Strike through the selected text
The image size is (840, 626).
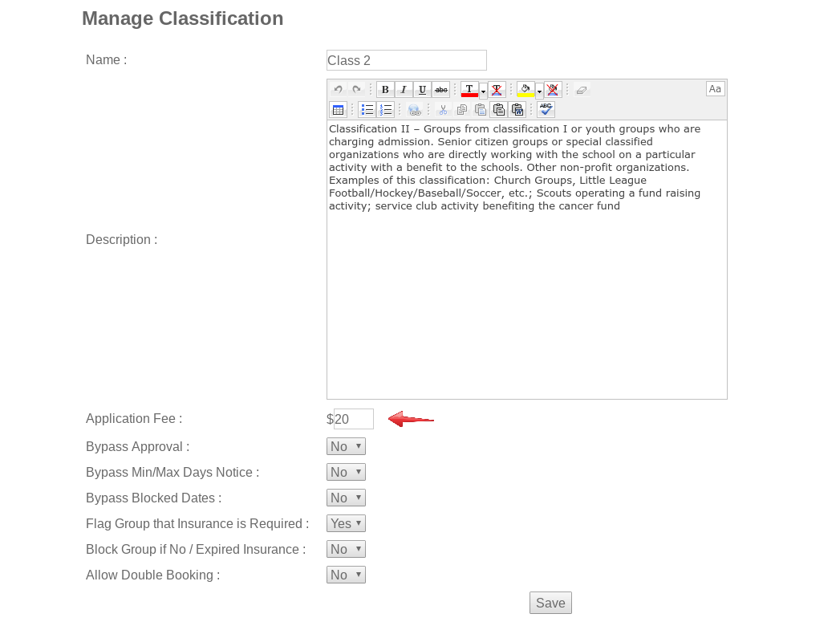440,89
